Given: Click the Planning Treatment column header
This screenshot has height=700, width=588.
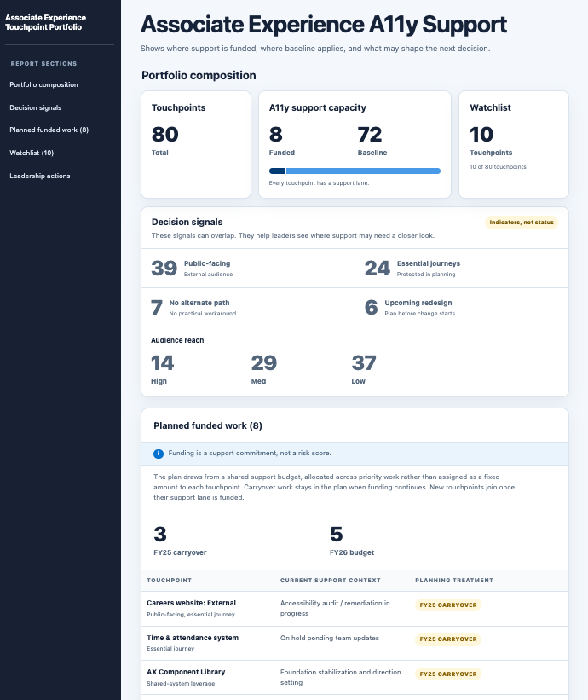Looking at the screenshot, I should point(454,581).
